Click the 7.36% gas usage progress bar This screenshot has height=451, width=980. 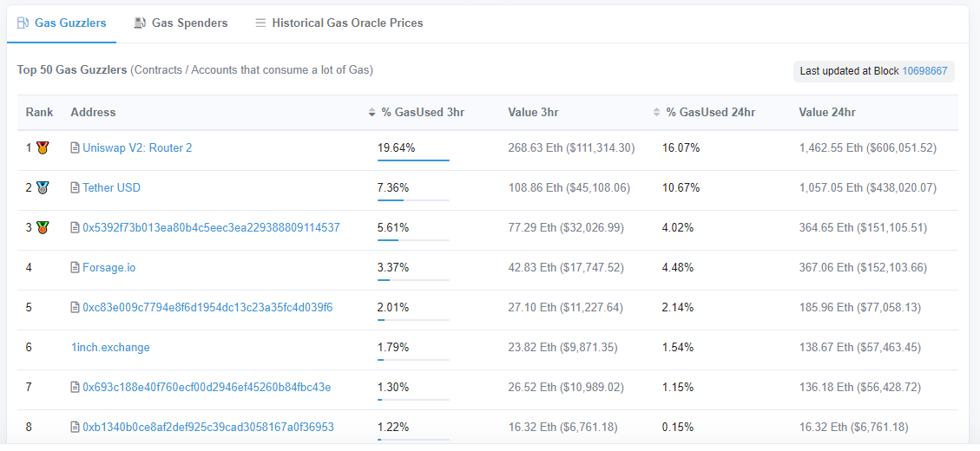pyautogui.click(x=413, y=199)
